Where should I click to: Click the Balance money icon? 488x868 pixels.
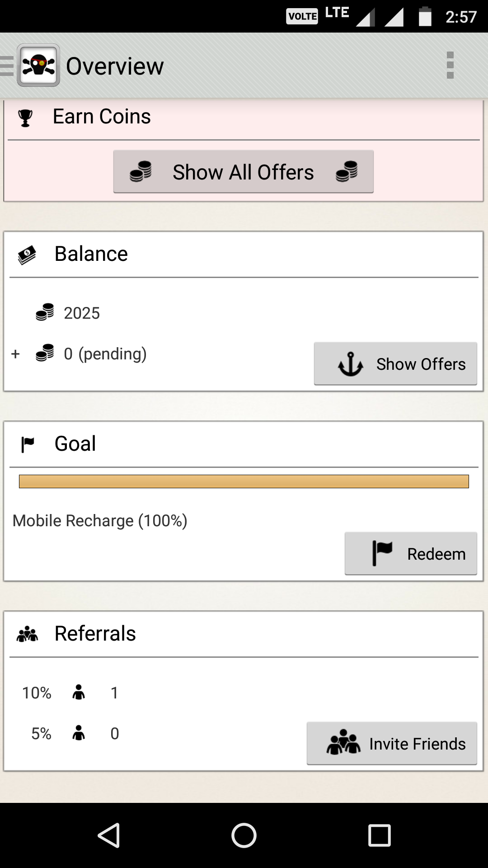click(27, 255)
